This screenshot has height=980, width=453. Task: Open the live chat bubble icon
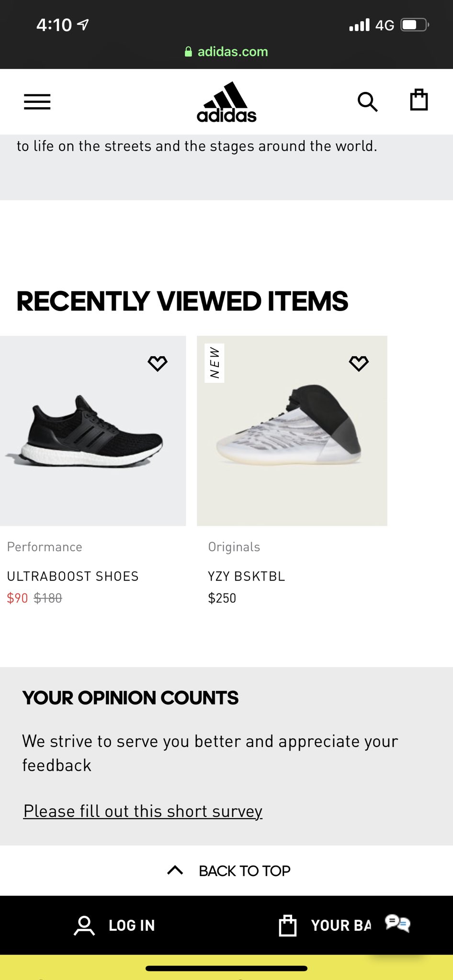coord(397,924)
